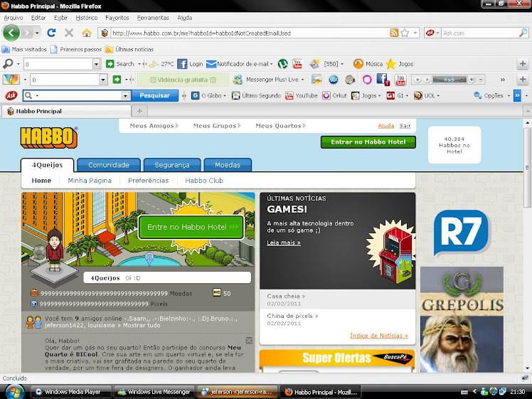Click the blue Pesquisar button
Screen dimensions: 532x399
155,96
